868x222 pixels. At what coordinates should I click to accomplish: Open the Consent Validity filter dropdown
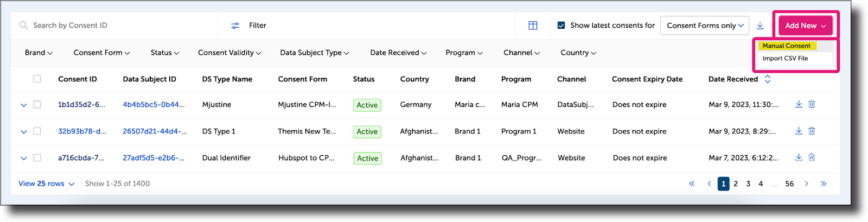229,53
